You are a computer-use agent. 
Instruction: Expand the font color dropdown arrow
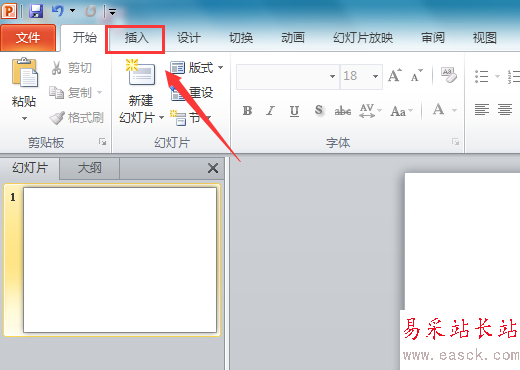[x=454, y=110]
